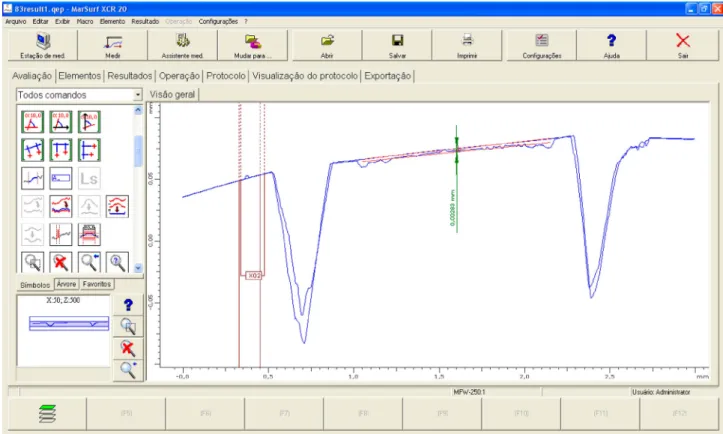Select the profile section curve tool icon

[33, 178]
